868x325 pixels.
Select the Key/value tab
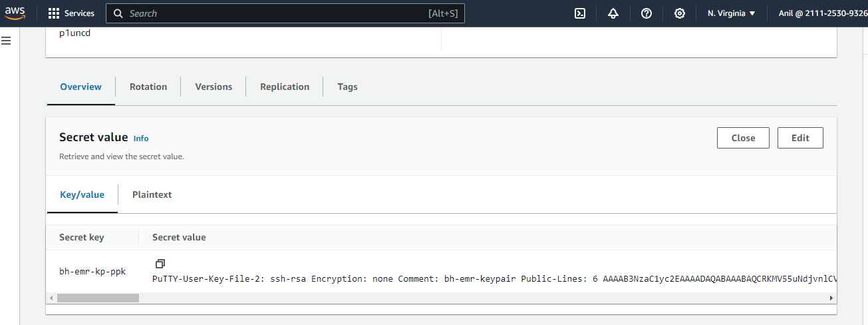pyautogui.click(x=82, y=194)
